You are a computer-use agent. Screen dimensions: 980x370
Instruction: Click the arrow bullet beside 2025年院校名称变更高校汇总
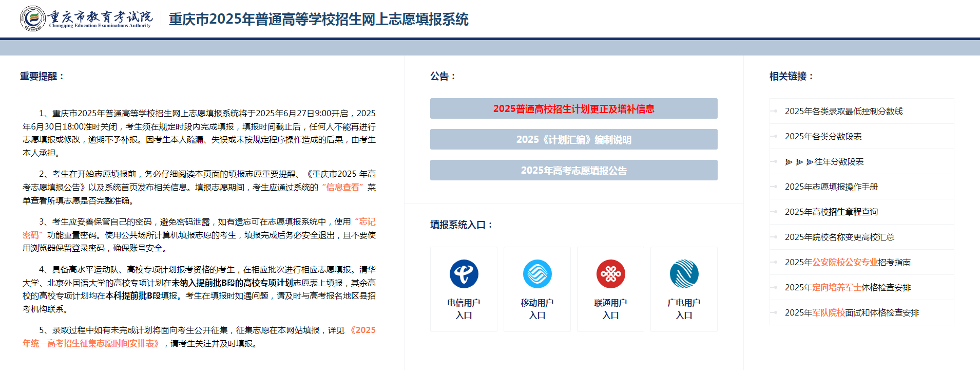pyautogui.click(x=774, y=237)
